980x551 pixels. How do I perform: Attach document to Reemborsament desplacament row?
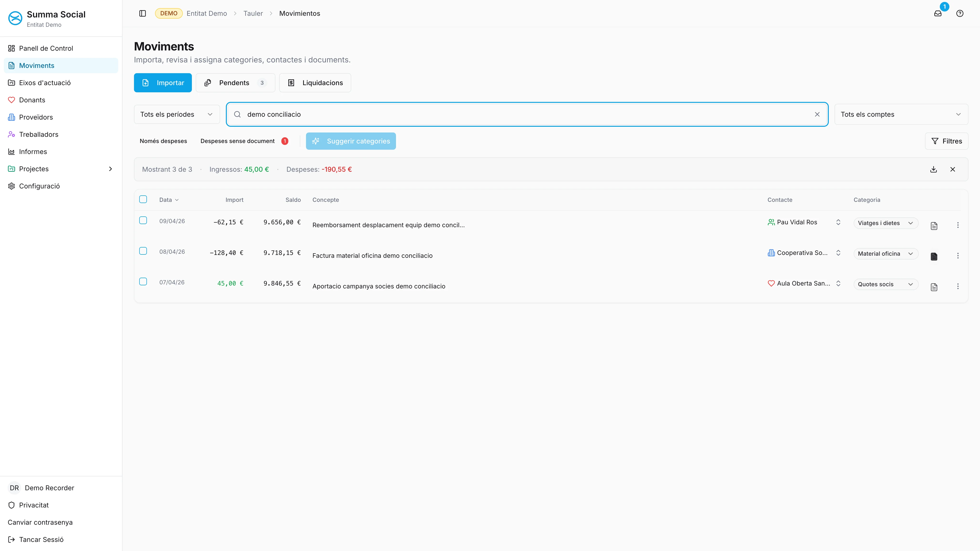tap(934, 226)
